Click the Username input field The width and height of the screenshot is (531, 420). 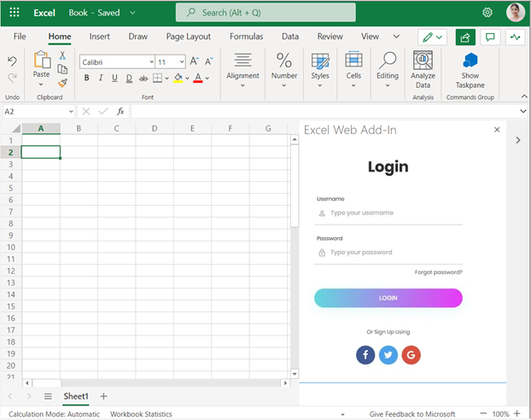point(388,213)
